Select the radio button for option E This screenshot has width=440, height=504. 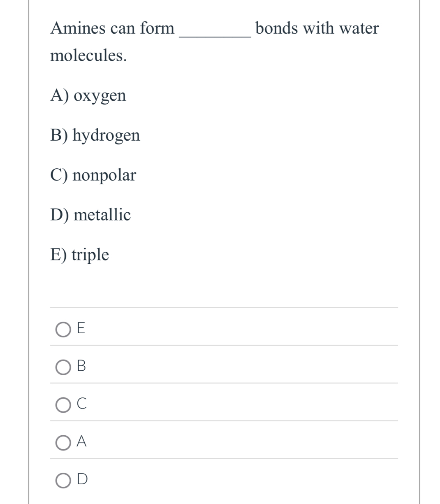(x=63, y=329)
